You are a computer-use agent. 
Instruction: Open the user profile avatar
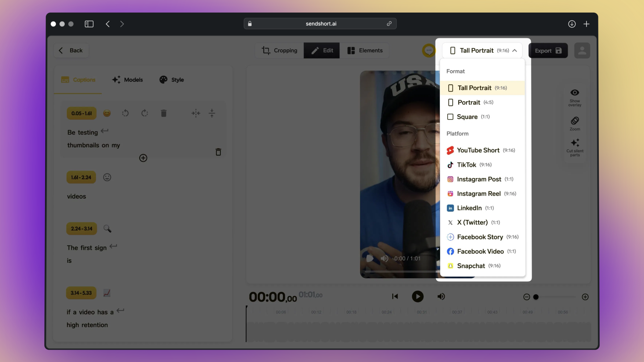[582, 50]
